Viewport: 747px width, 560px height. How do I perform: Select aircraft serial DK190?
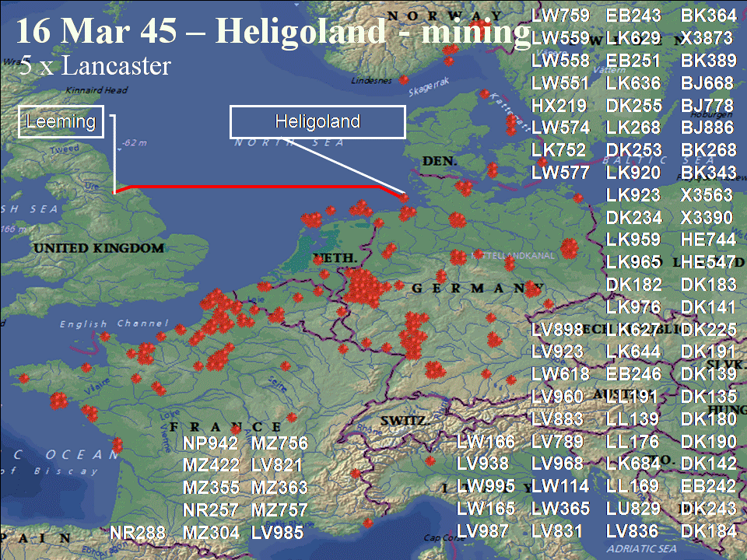(708, 442)
